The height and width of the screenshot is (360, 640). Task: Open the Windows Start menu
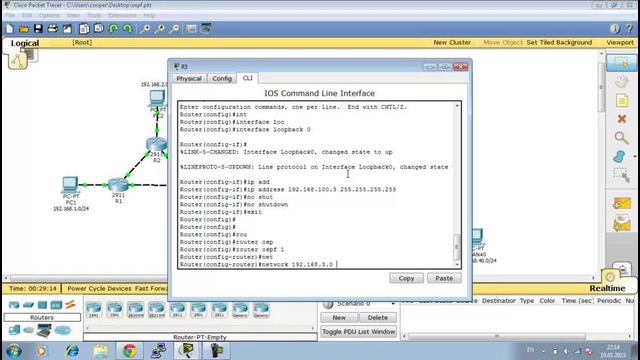tap(13, 351)
